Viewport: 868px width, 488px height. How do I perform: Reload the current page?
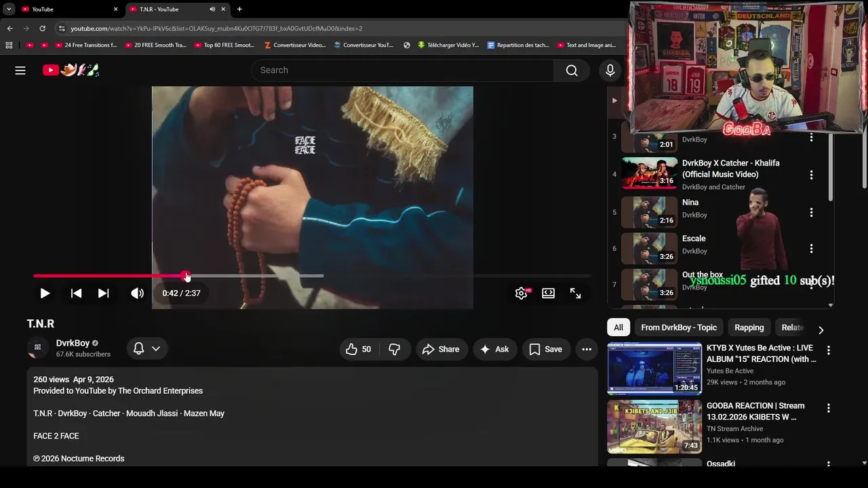42,28
